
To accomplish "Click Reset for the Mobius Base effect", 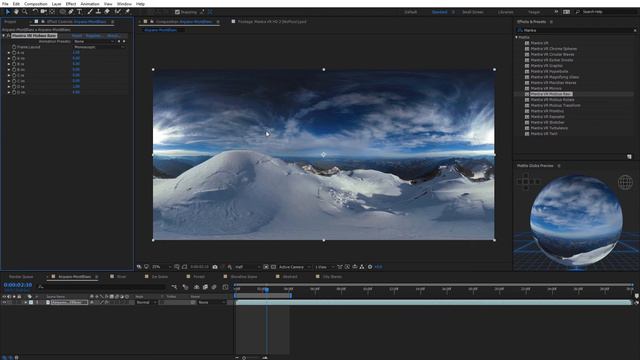I will tap(77, 36).
